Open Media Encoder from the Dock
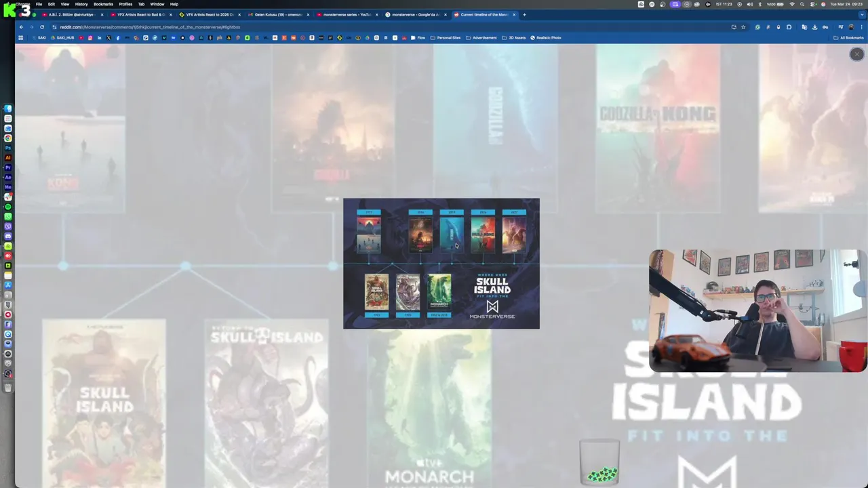The width and height of the screenshot is (868, 488). tap(8, 187)
